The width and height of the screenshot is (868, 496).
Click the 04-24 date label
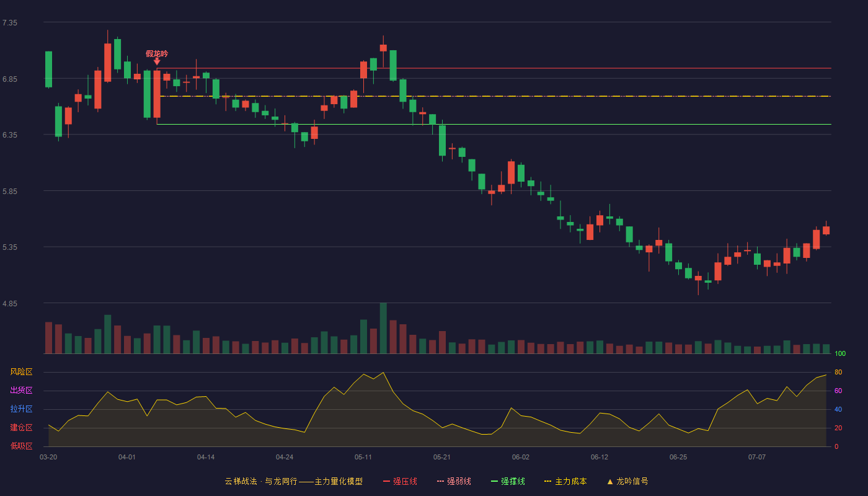(285, 457)
